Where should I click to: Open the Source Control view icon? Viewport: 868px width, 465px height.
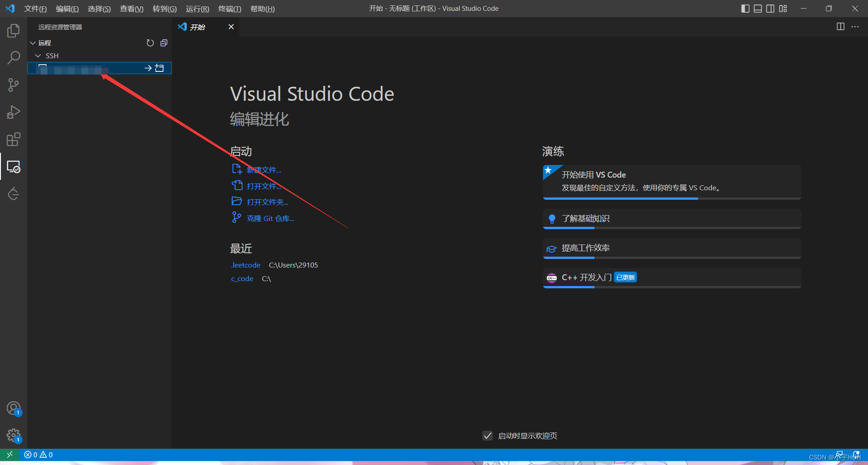[14, 85]
